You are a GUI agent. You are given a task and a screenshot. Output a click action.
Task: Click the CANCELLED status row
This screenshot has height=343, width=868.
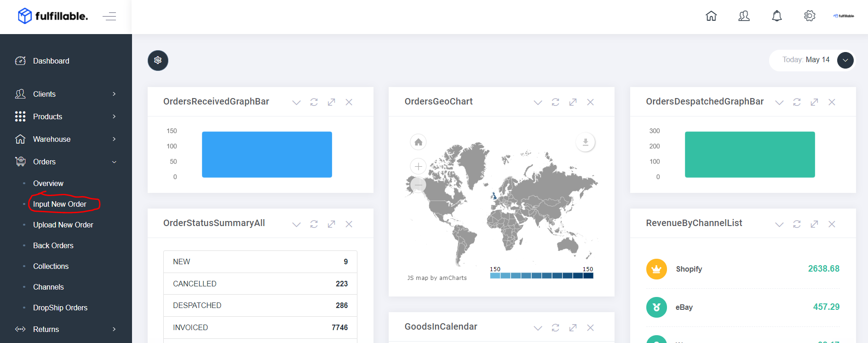pos(260,284)
